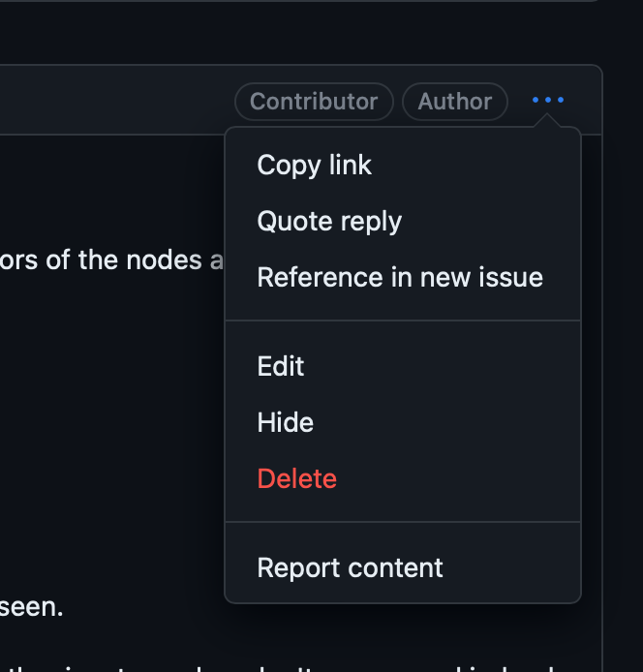
Task: Click the partially visible bottom text line
Action: (x=300, y=668)
